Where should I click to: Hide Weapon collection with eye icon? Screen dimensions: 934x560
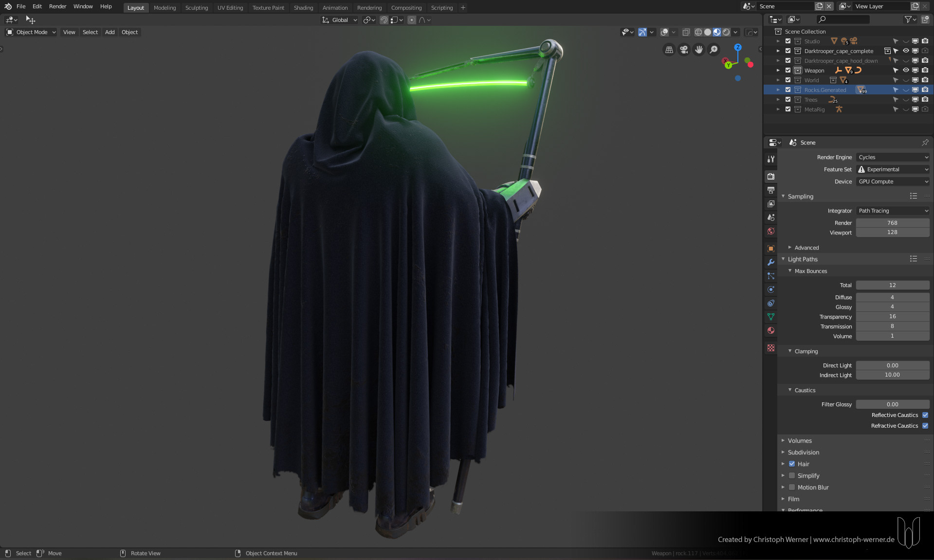906,71
